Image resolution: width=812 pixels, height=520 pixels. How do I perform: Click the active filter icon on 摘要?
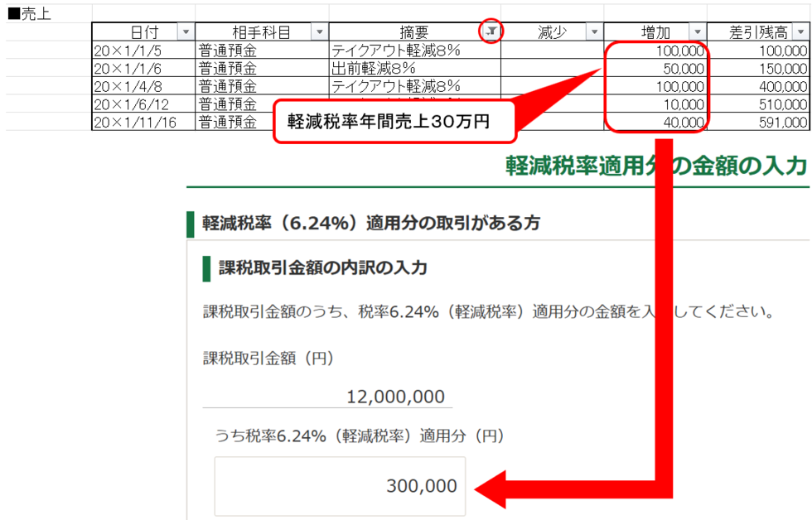pyautogui.click(x=491, y=31)
